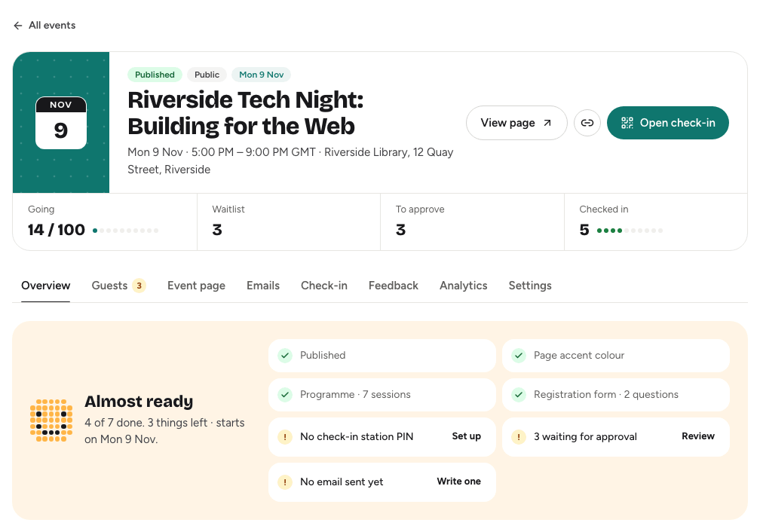Click the Mon 9 Nov date badge
This screenshot has width=760, height=532.
coord(261,75)
